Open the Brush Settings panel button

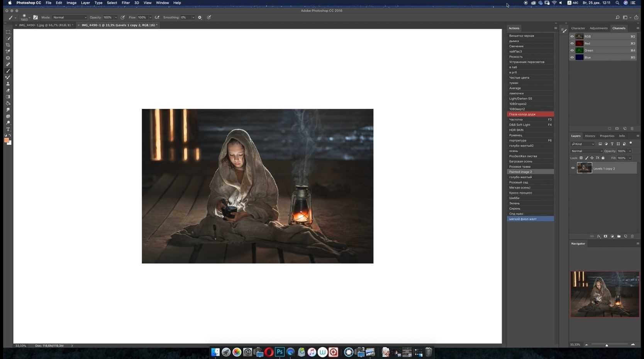pos(36,17)
